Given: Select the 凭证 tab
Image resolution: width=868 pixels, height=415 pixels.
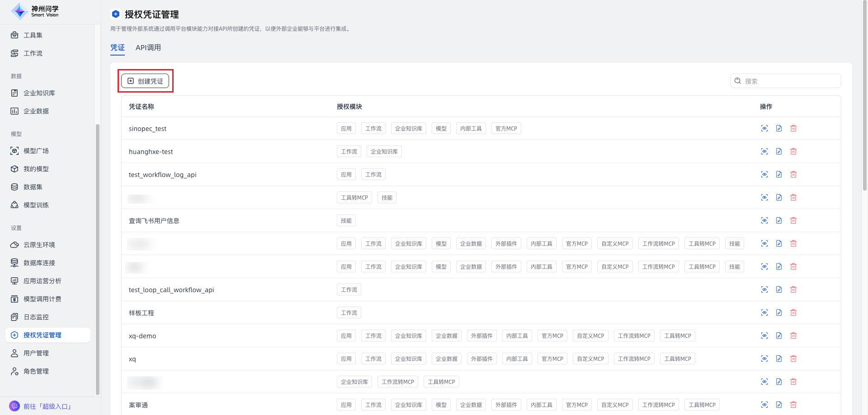Looking at the screenshot, I should click(118, 47).
